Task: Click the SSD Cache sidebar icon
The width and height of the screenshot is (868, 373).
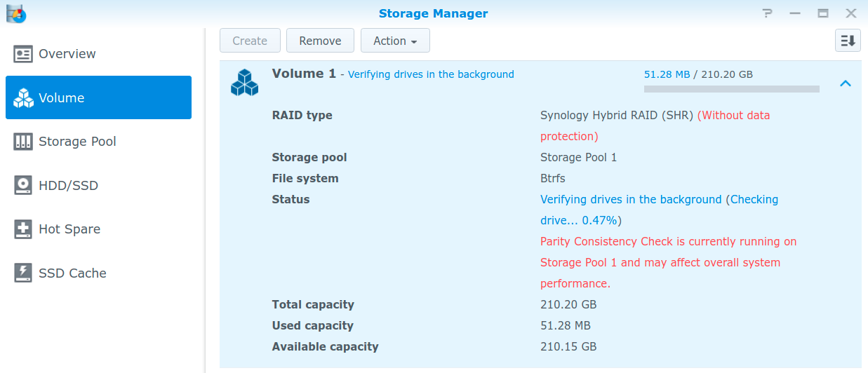Action: (23, 273)
